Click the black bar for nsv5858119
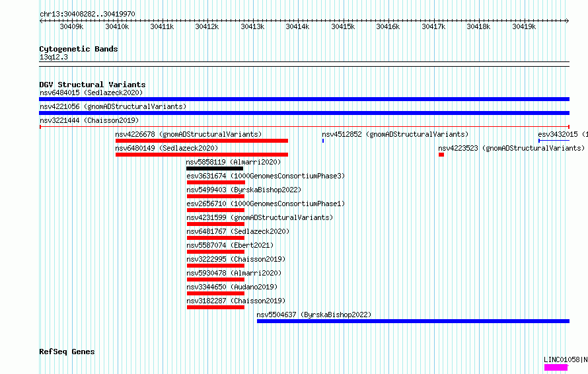 (215, 168)
